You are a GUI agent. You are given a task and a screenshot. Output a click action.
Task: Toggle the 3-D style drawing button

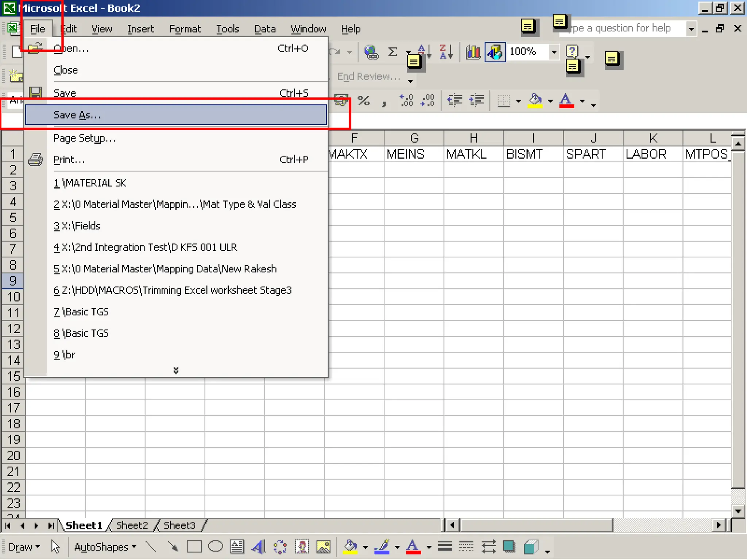coord(531,547)
